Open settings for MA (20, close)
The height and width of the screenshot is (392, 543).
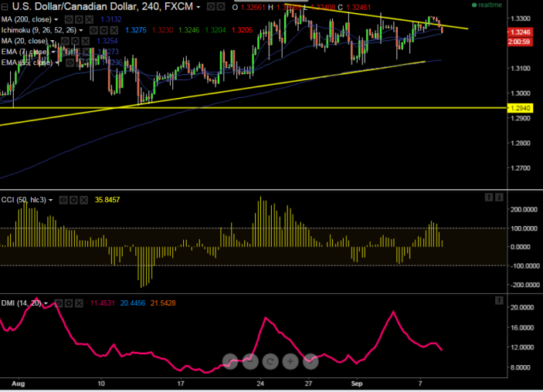coord(75,41)
